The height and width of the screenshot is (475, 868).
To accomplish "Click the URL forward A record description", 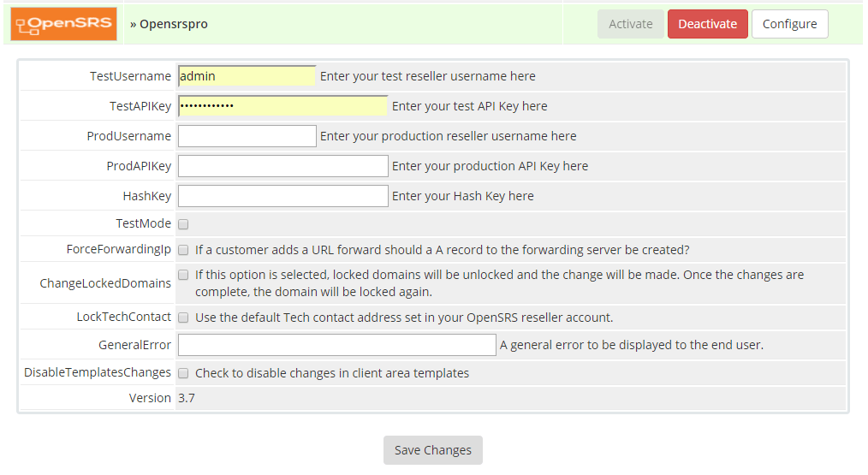I will click(x=443, y=250).
